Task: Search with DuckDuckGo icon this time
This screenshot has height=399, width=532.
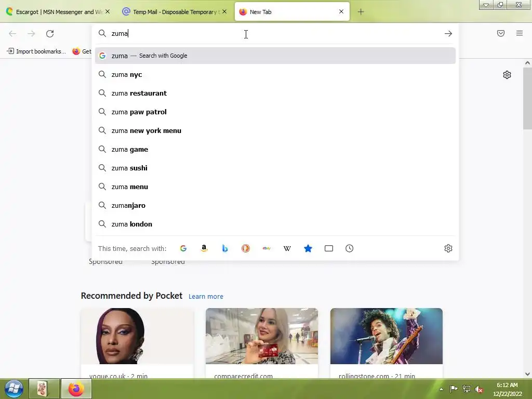Action: (246, 248)
